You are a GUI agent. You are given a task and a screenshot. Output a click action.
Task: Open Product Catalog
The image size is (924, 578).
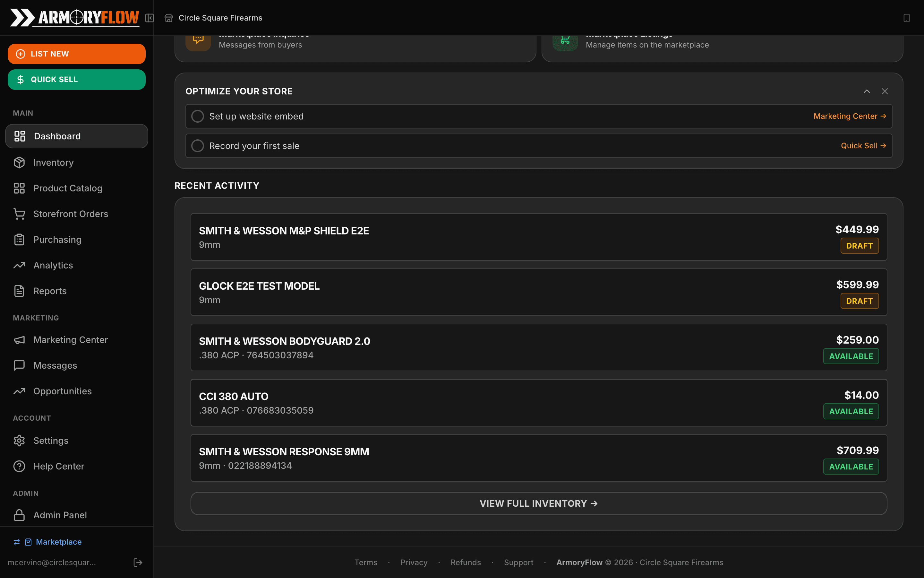coord(77,188)
